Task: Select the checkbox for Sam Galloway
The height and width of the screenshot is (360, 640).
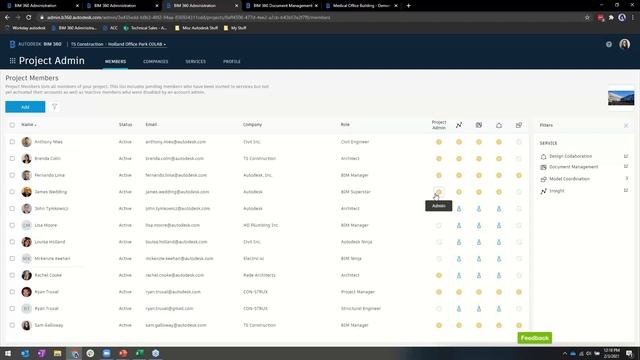Action: tap(12, 325)
